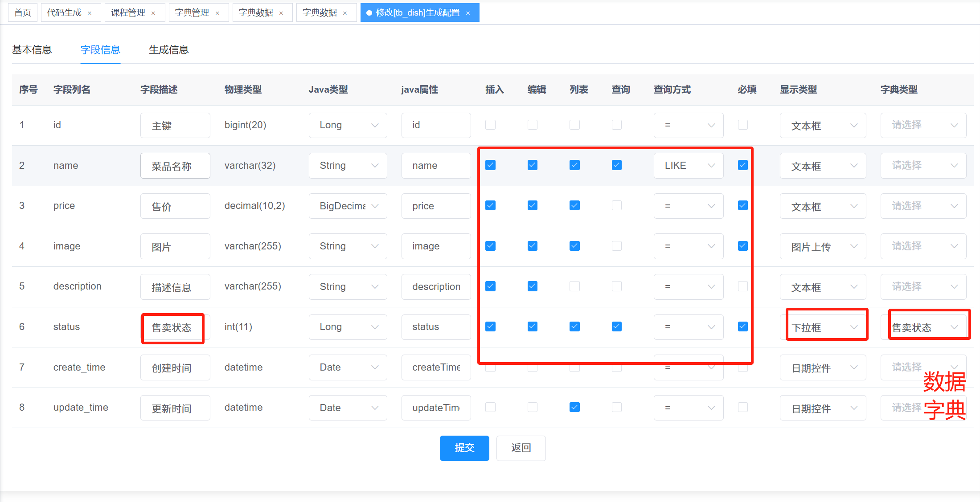Close the tb_dish 生成配置 tab
Screen dimensions: 980x502
(468, 13)
